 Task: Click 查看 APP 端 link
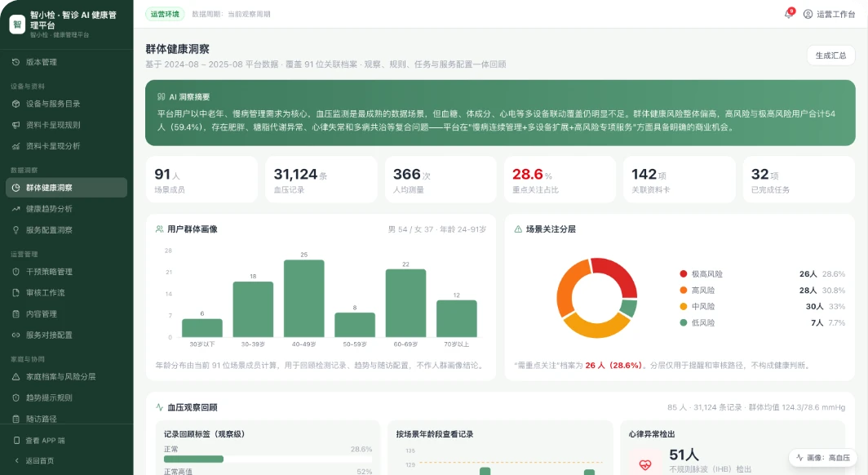pyautogui.click(x=45, y=441)
